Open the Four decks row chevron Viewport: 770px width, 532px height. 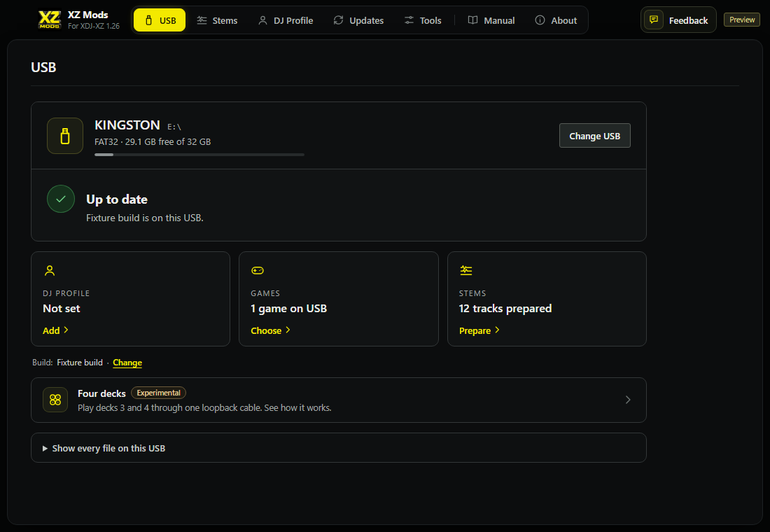point(628,400)
